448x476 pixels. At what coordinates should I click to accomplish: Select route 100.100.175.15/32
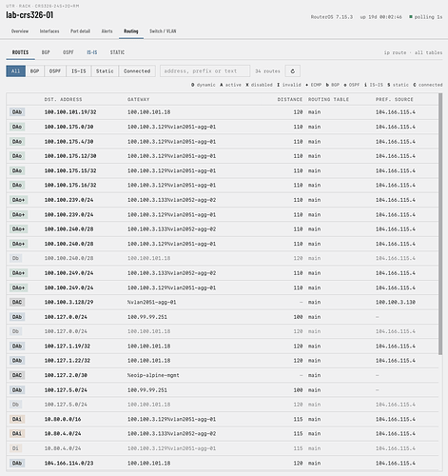[223, 170]
